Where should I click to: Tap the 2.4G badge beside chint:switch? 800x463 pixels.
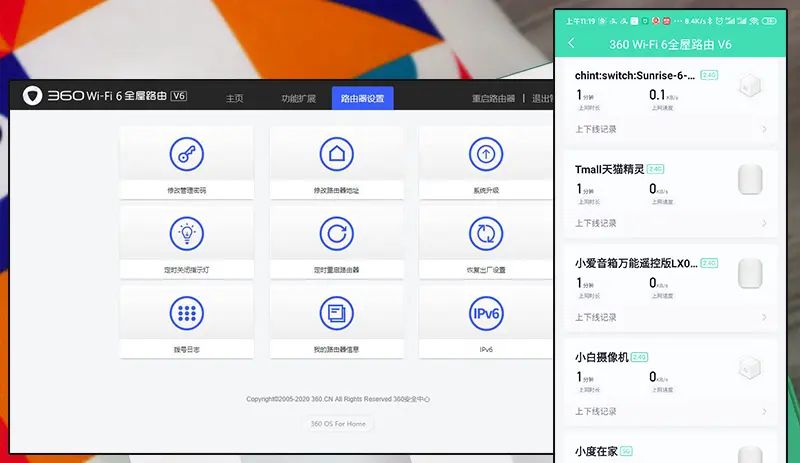(709, 75)
